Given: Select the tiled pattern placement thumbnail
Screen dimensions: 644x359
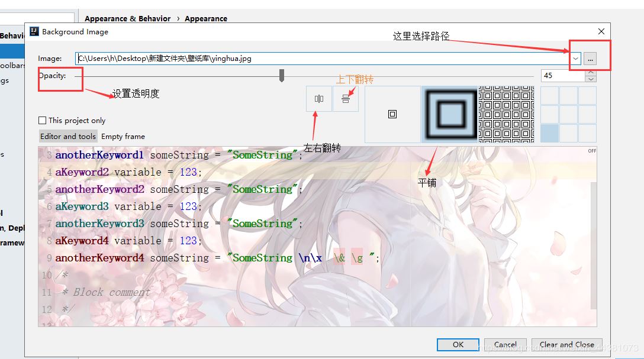Looking at the screenshot, I should tap(506, 114).
